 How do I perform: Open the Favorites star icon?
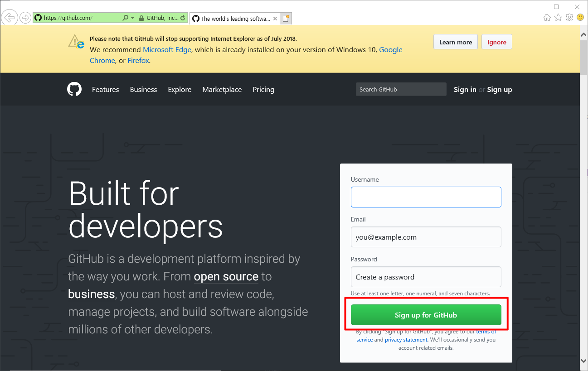click(558, 18)
